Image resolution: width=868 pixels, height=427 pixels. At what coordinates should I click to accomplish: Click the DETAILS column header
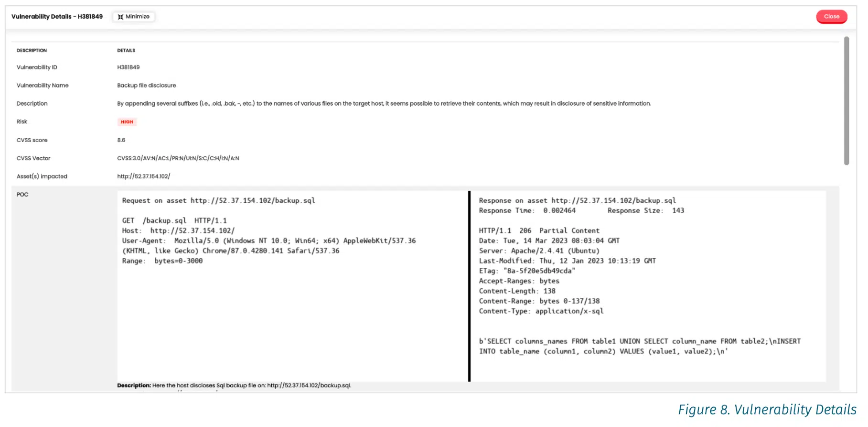tap(126, 50)
